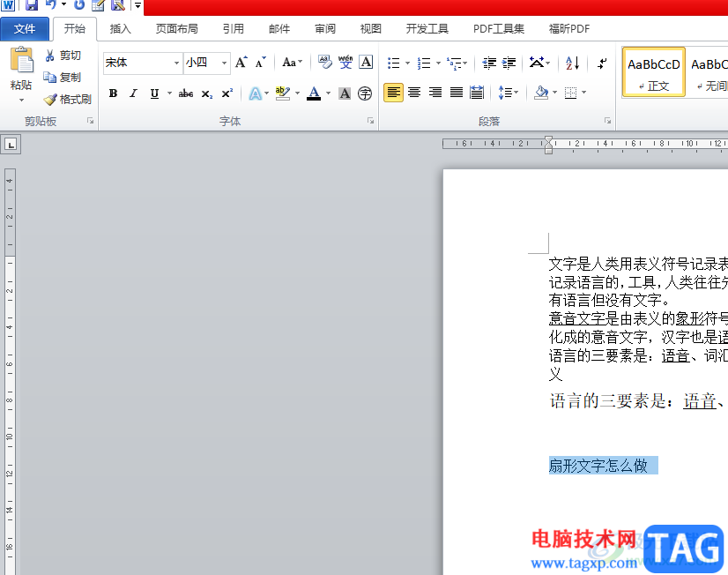Click the Text Effects glowing A icon
The height and width of the screenshot is (575, 728).
[x=255, y=93]
